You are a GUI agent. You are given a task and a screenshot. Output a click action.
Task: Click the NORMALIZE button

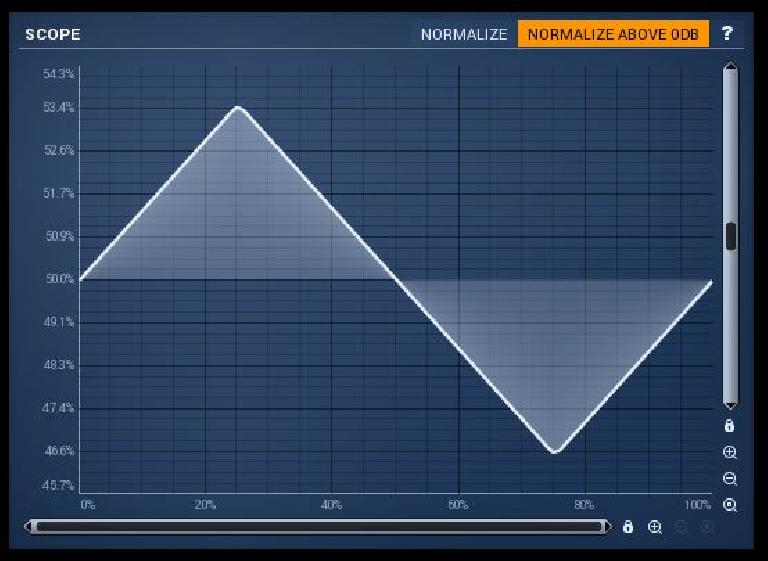pos(464,34)
